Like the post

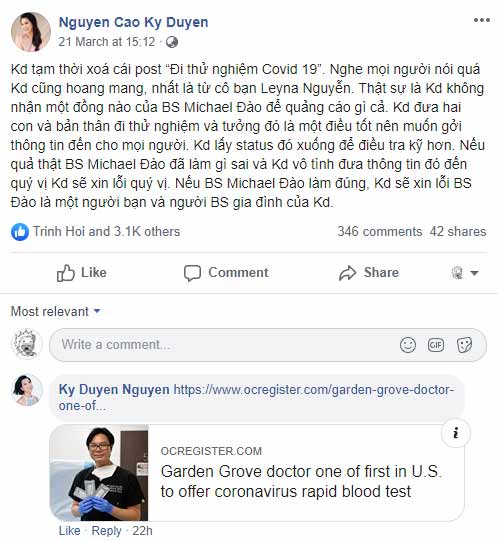[81, 273]
